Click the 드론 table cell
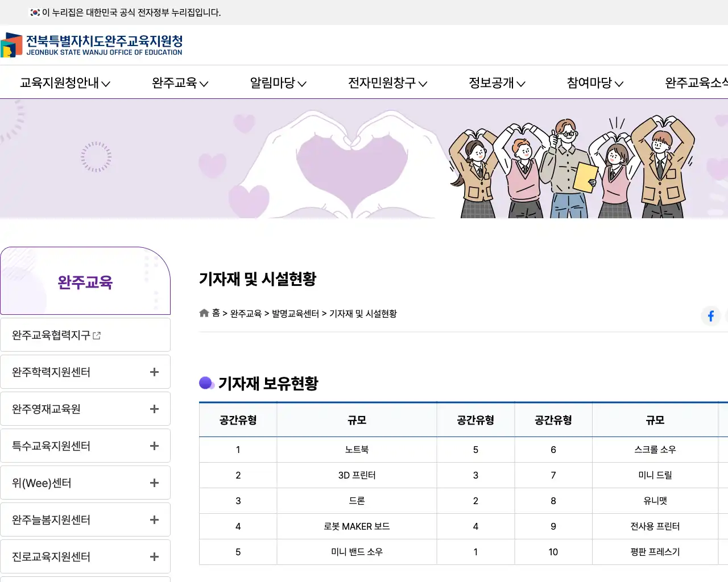The height and width of the screenshot is (582, 728). 357,501
